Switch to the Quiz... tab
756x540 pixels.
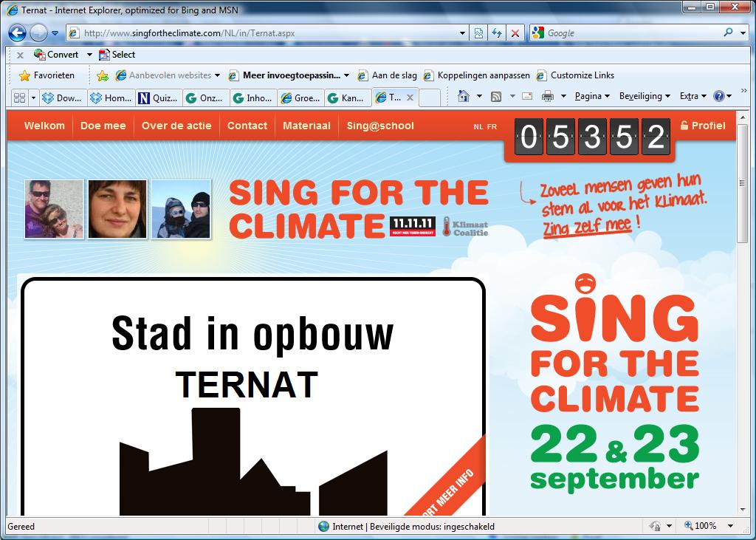[x=159, y=98]
